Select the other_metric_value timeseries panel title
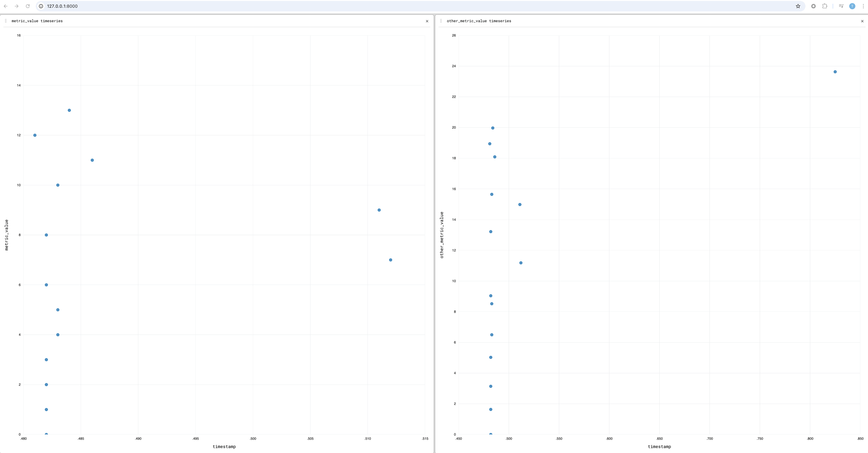 click(479, 21)
